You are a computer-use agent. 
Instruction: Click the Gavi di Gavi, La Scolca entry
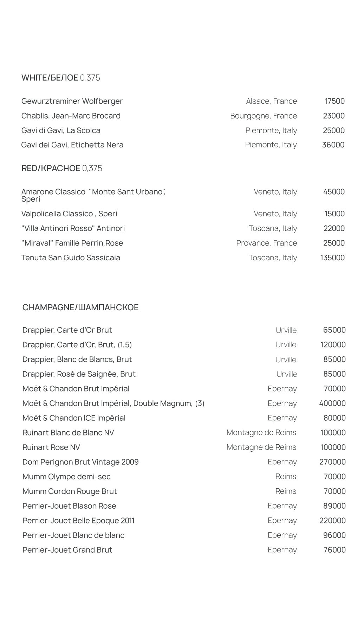click(61, 131)
